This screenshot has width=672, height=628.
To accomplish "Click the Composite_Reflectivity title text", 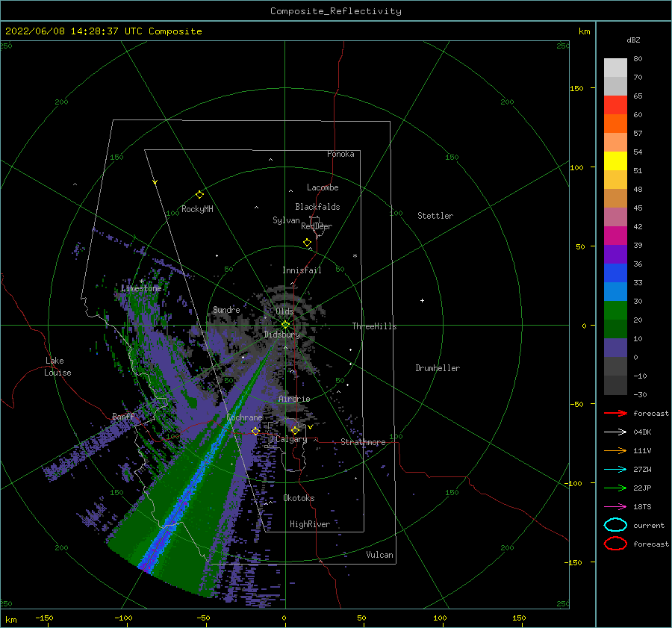I will 336,11.
